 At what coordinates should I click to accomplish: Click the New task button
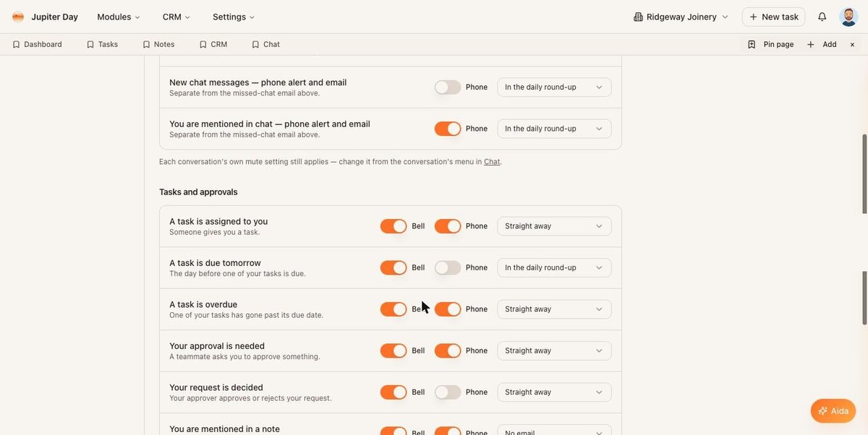click(773, 17)
